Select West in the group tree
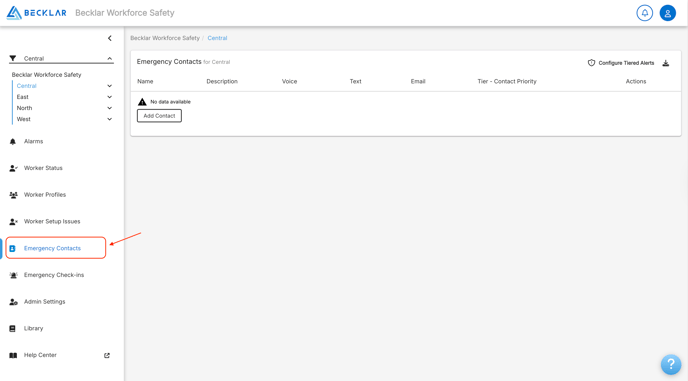This screenshot has height=381, width=688. (x=24, y=119)
